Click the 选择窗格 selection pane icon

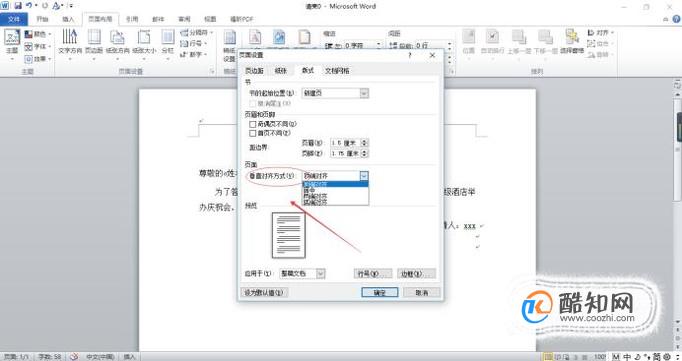[572, 42]
